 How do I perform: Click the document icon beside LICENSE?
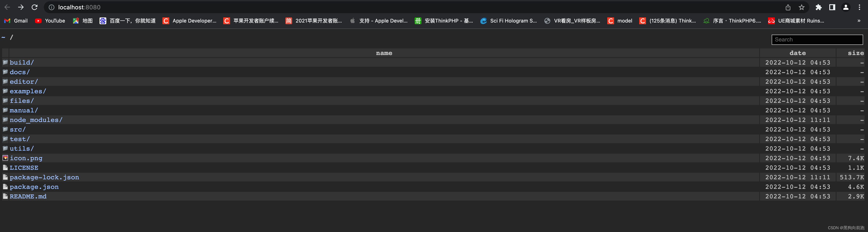[x=5, y=167]
